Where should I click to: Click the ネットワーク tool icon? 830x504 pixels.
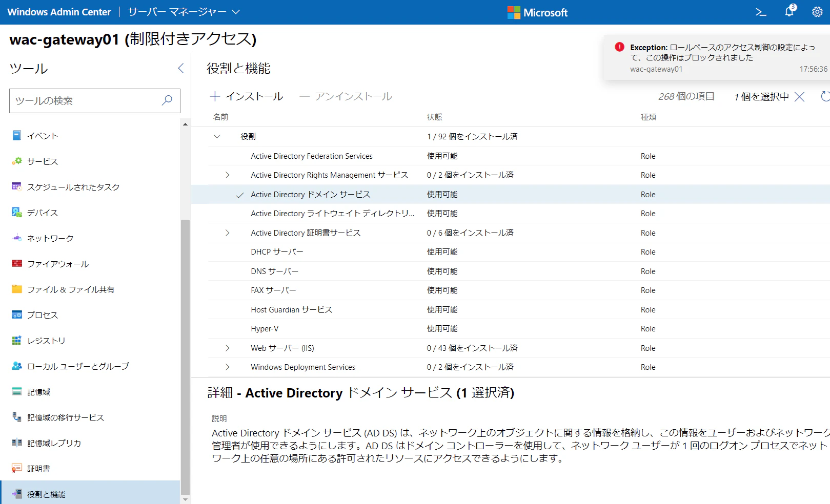[x=17, y=238]
